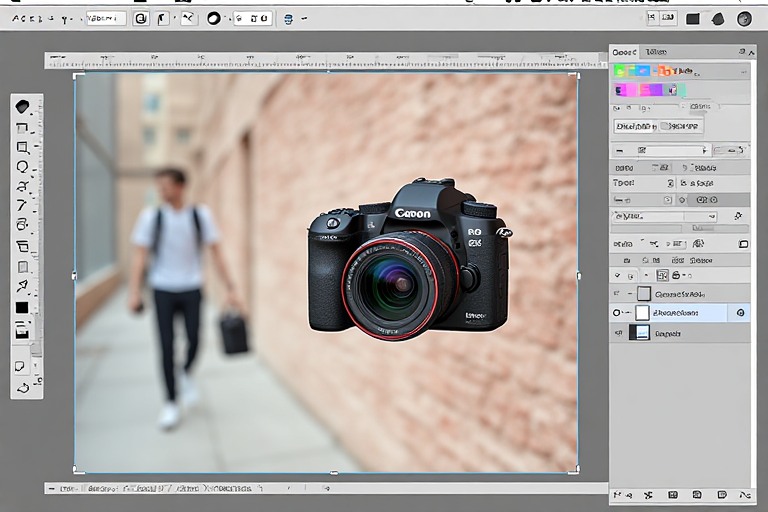768x512 pixels.
Task: Select the hand tool ending the toolbox
Action: [23, 389]
